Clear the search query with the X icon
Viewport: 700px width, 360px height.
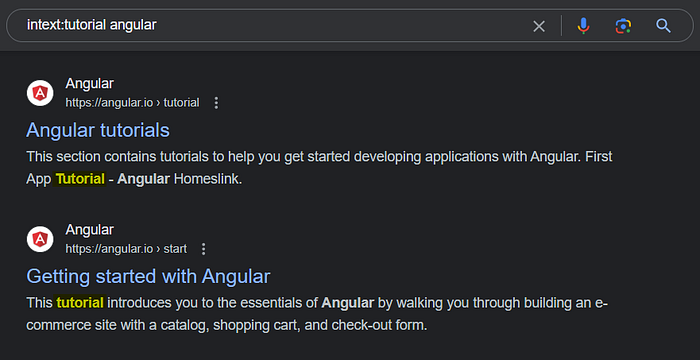click(x=539, y=26)
